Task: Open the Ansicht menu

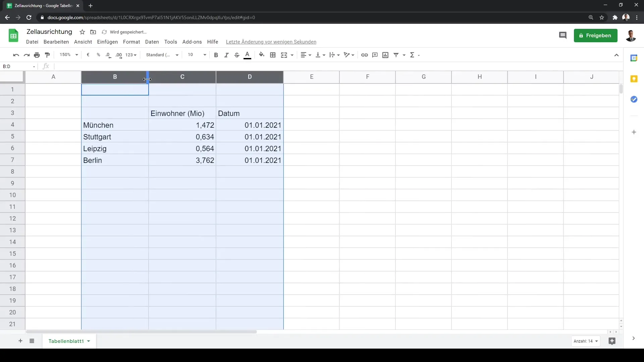Action: click(83, 42)
